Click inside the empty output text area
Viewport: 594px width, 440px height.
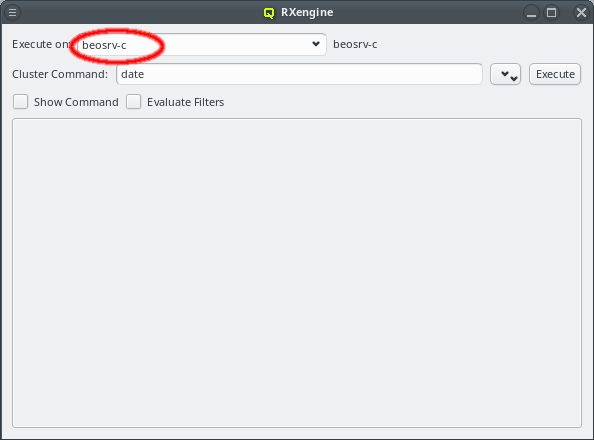pyautogui.click(x=297, y=273)
